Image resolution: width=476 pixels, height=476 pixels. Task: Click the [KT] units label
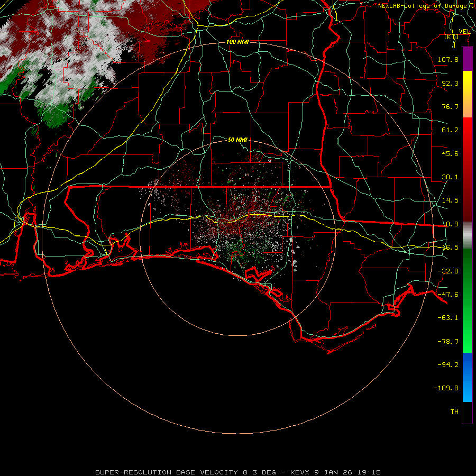coord(452,37)
